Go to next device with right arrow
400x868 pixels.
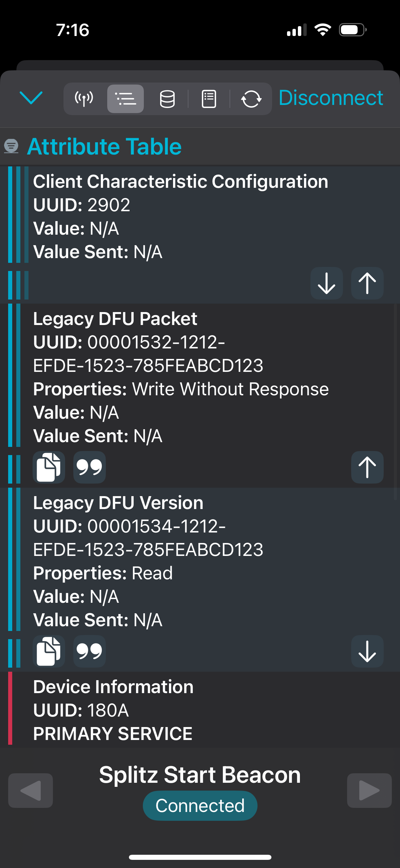pos(369,791)
